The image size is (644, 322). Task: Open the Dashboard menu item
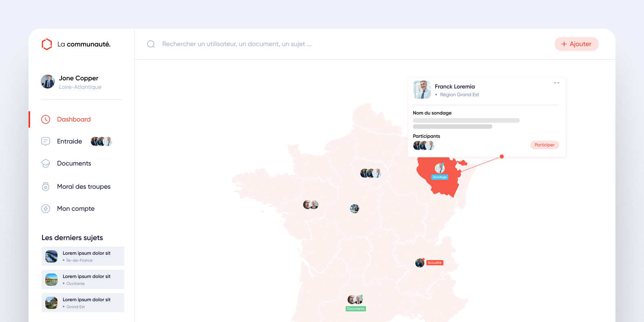74,119
